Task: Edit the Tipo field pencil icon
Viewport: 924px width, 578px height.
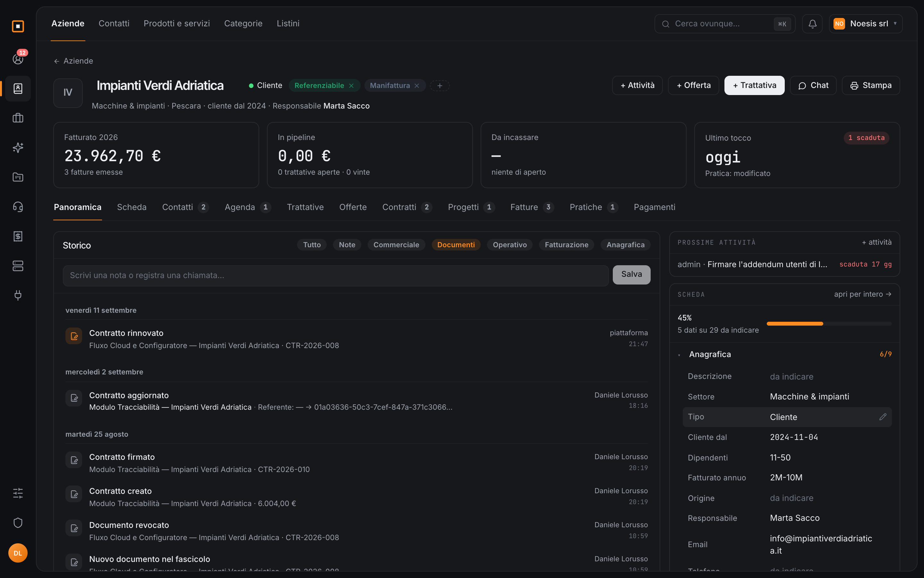Action: coord(883,417)
